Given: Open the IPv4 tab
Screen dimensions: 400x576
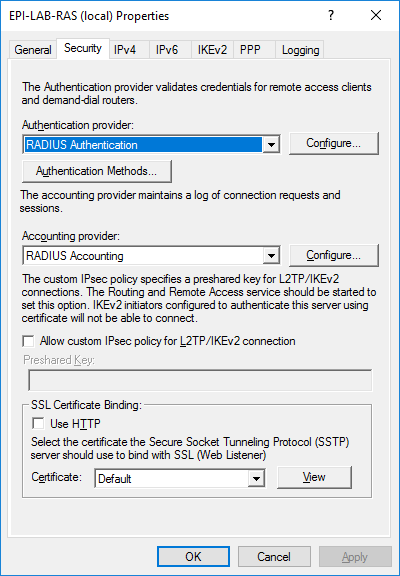Looking at the screenshot, I should pyautogui.click(x=125, y=50).
